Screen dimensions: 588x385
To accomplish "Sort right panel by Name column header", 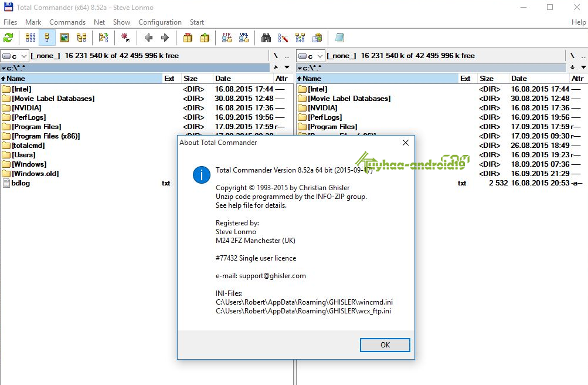I will (x=378, y=79).
